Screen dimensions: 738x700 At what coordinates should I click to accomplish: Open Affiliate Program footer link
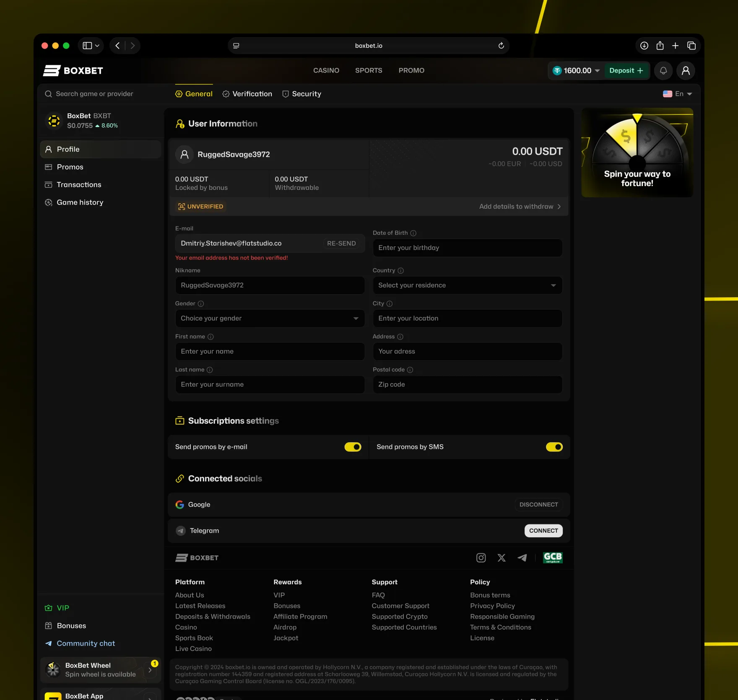300,617
